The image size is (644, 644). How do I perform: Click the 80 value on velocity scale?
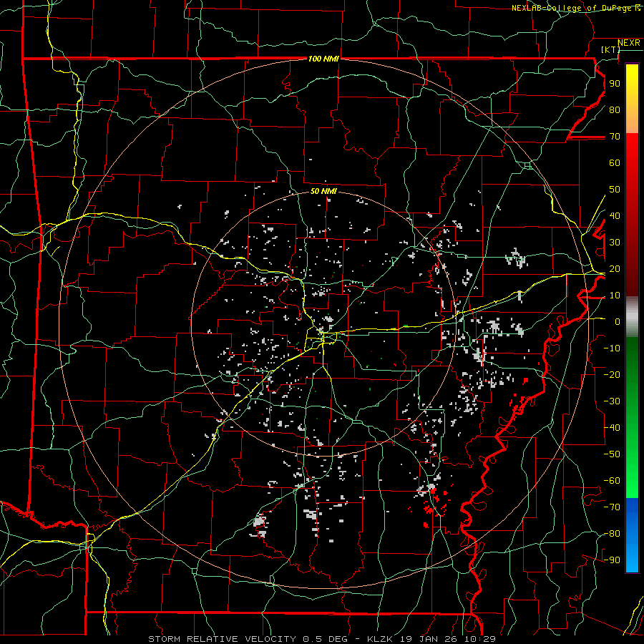(615, 109)
